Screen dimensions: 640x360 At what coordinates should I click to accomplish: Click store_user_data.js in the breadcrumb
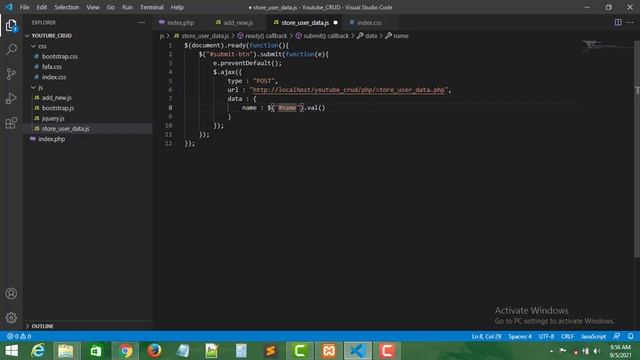(x=205, y=36)
